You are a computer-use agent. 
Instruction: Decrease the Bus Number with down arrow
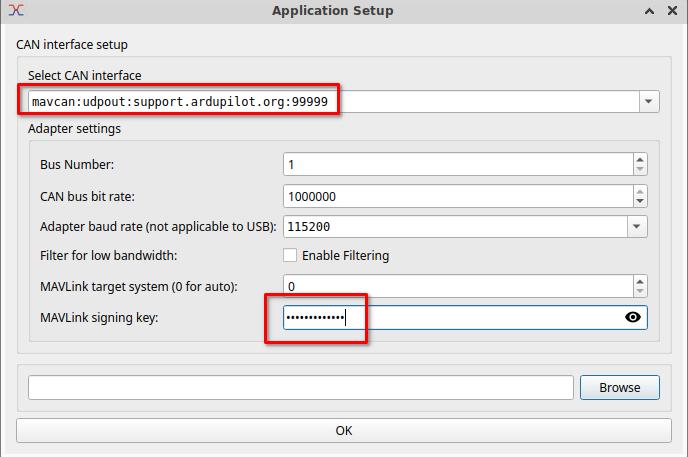640,169
